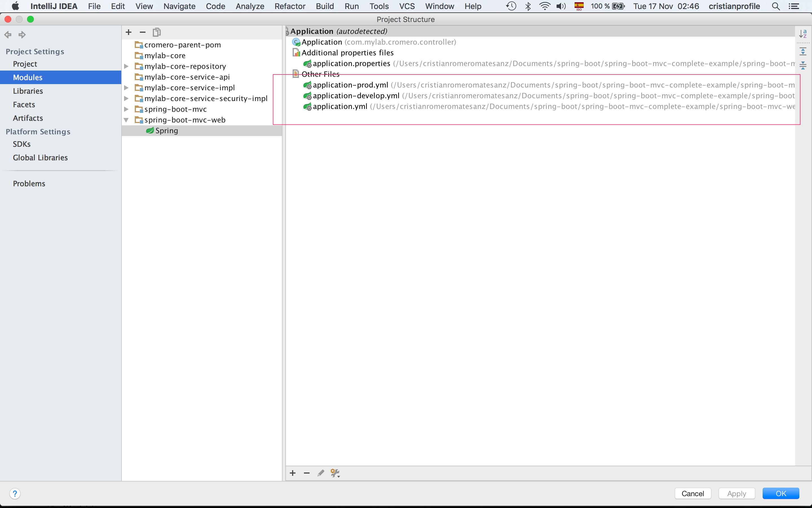This screenshot has width=812, height=508.
Task: Select the application.properties file entry
Action: pos(549,63)
